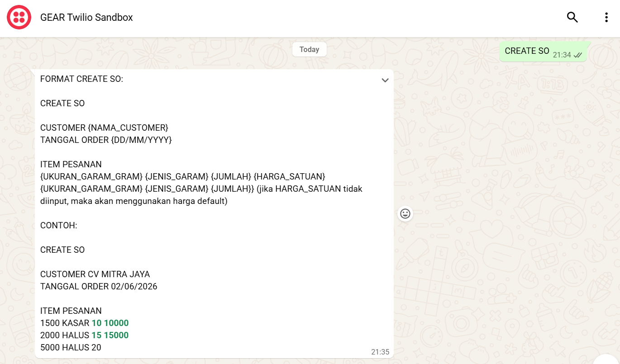Click 1500 KASAR item text
The image size is (620, 364).
pos(65,323)
